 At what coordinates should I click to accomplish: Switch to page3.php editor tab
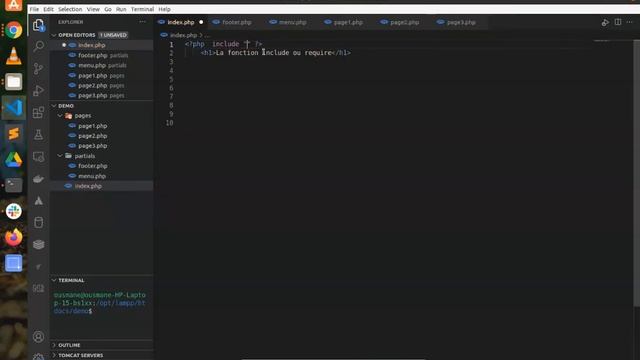[460, 22]
